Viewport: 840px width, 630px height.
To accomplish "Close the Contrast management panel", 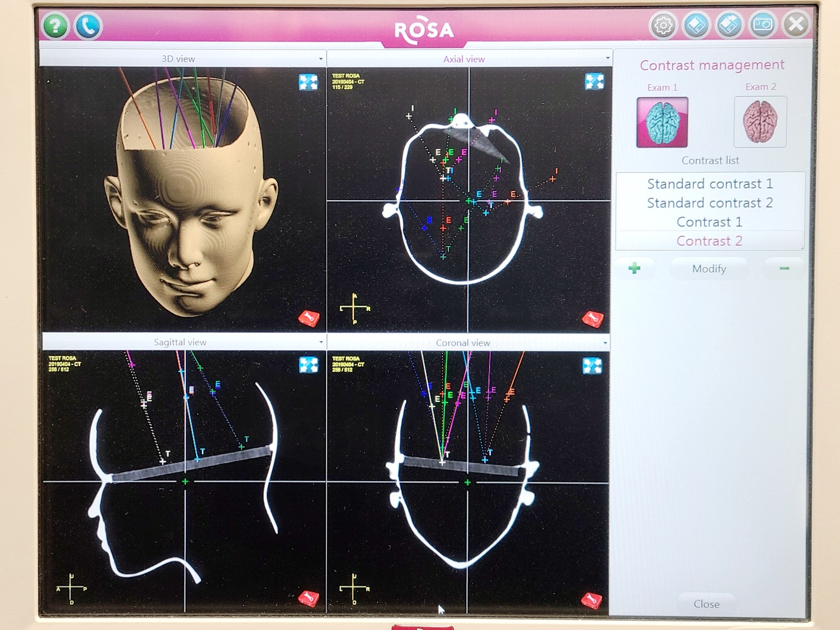I will point(706,604).
